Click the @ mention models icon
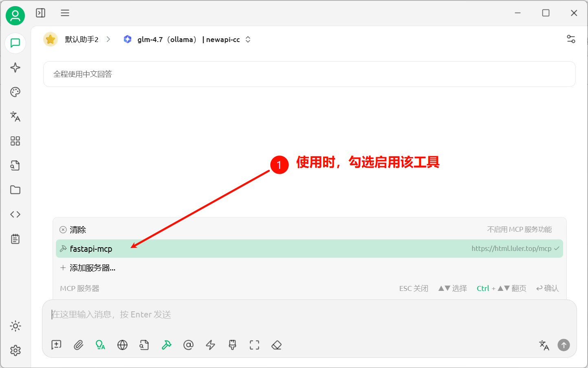This screenshot has width=588, height=368. pos(188,345)
